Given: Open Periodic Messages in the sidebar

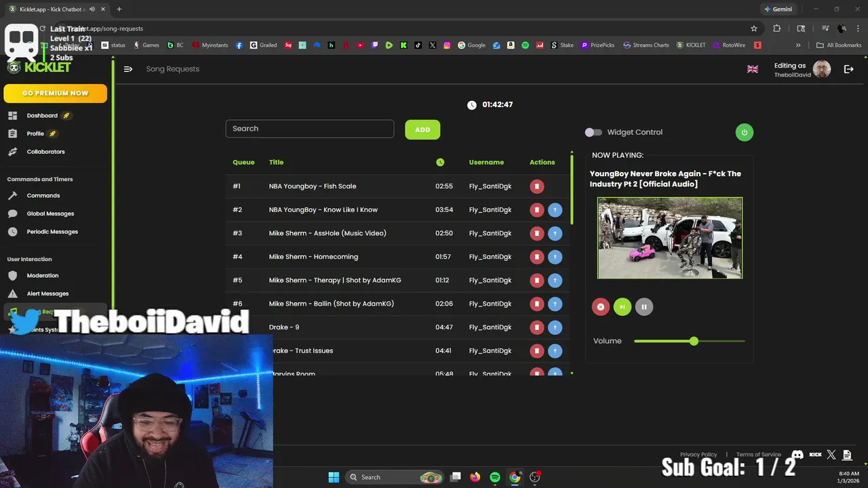Looking at the screenshot, I should tap(52, 232).
